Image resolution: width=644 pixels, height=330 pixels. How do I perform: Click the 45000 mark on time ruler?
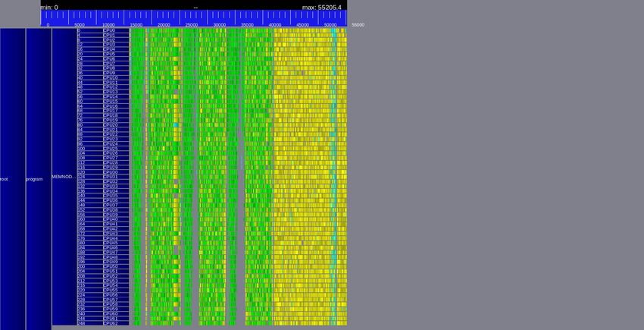(x=303, y=25)
